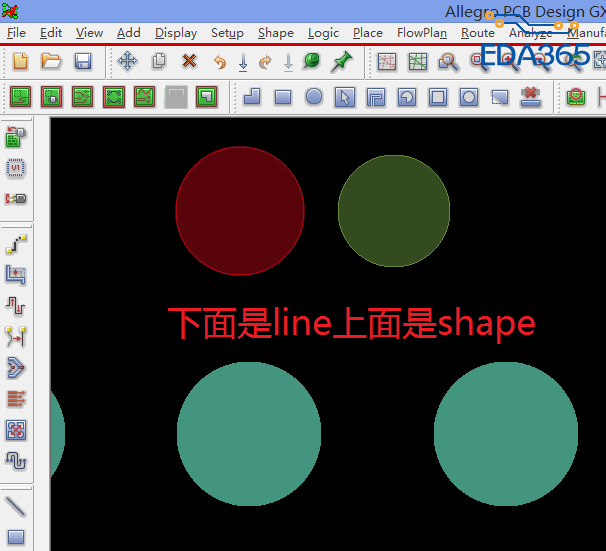Click the Shape void rectangle icon
The height and width of the screenshot is (551, 606).
pyautogui.click(x=438, y=97)
